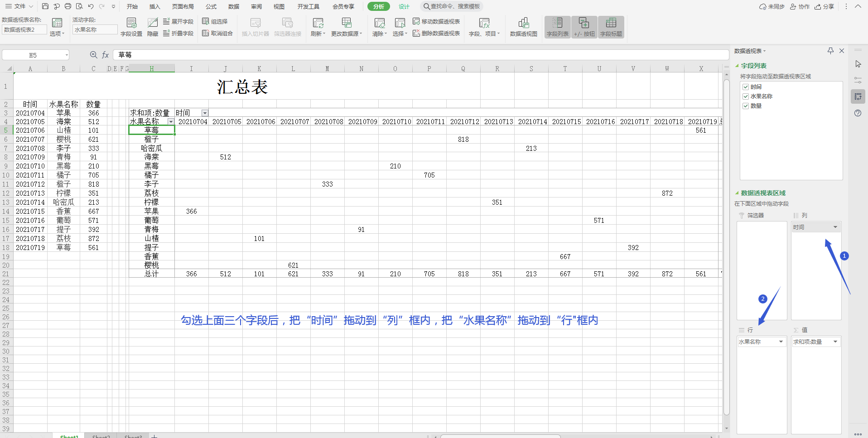Pin the PivotTable task pane
Viewport: 868px width, 438px height.
pyautogui.click(x=830, y=51)
